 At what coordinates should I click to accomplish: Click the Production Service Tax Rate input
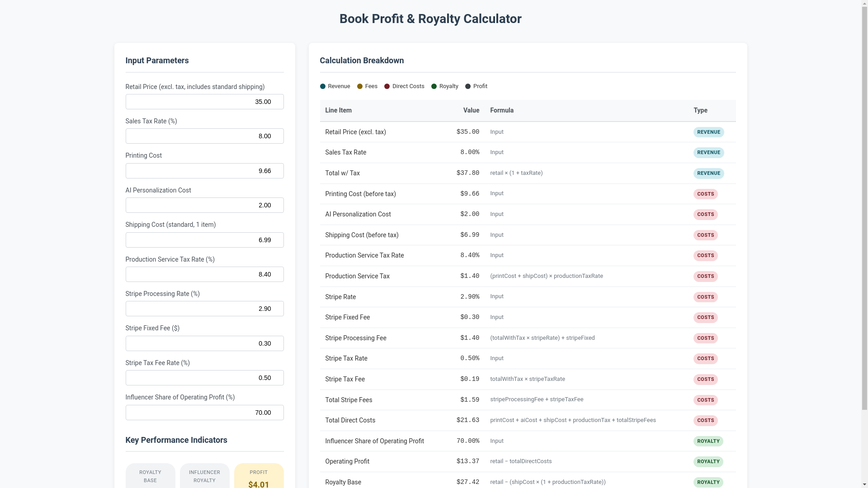[204, 274]
